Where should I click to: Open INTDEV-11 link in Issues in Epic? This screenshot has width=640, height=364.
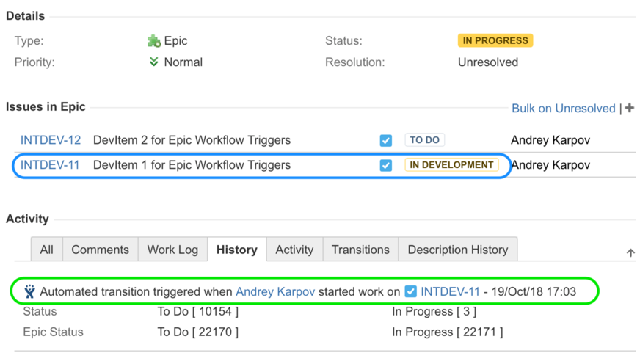50,165
